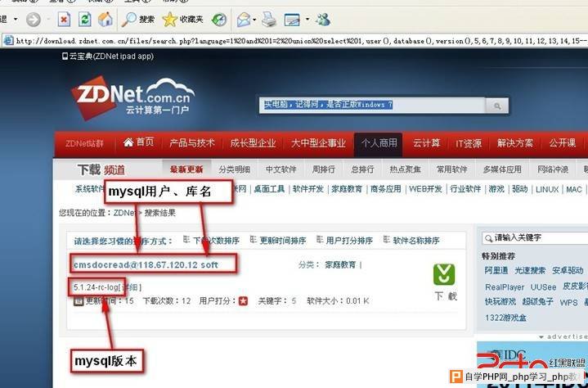The height and width of the screenshot is (388, 588).
Task: Open 云计算 nav item
Action: click(x=426, y=143)
